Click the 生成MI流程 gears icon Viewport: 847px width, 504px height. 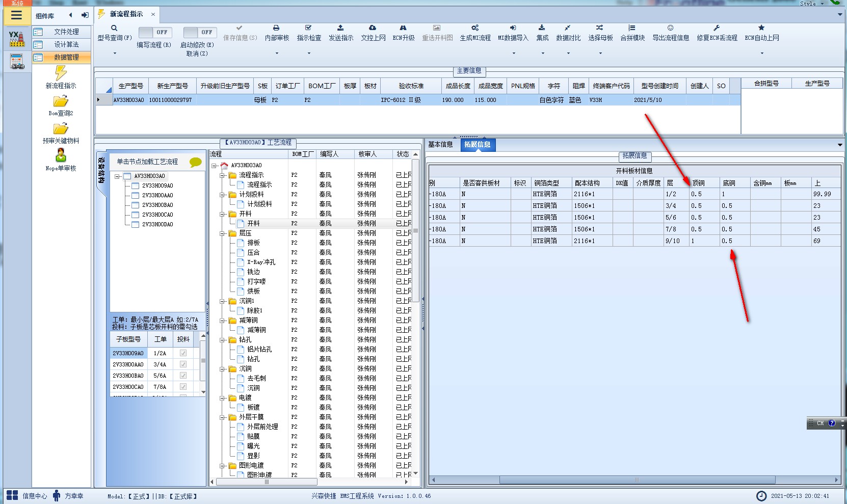tap(475, 28)
